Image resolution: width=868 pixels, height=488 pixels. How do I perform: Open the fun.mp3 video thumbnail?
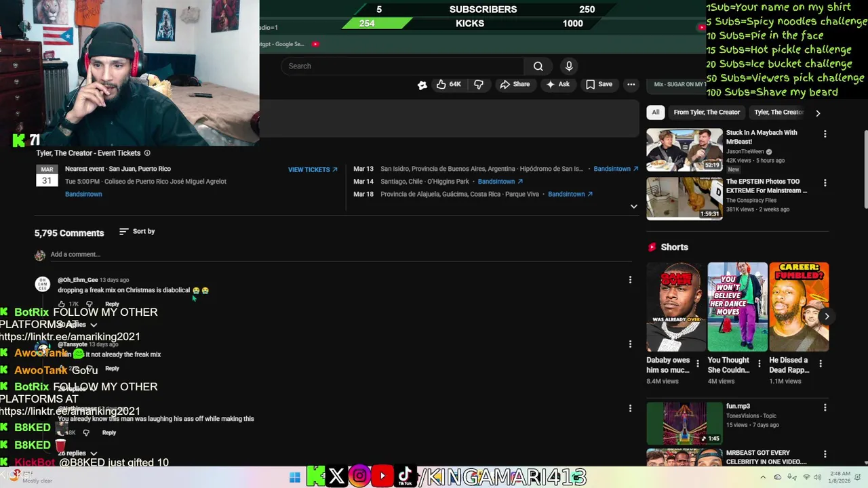pyautogui.click(x=684, y=424)
